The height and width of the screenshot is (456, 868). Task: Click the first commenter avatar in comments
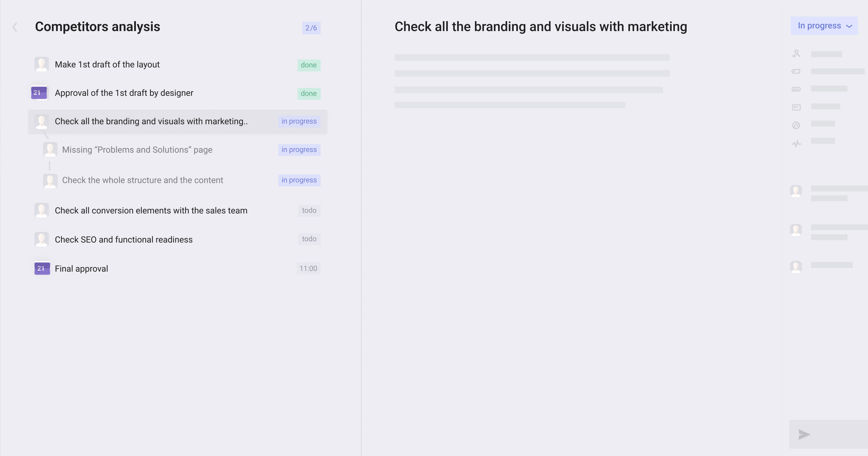click(x=796, y=191)
